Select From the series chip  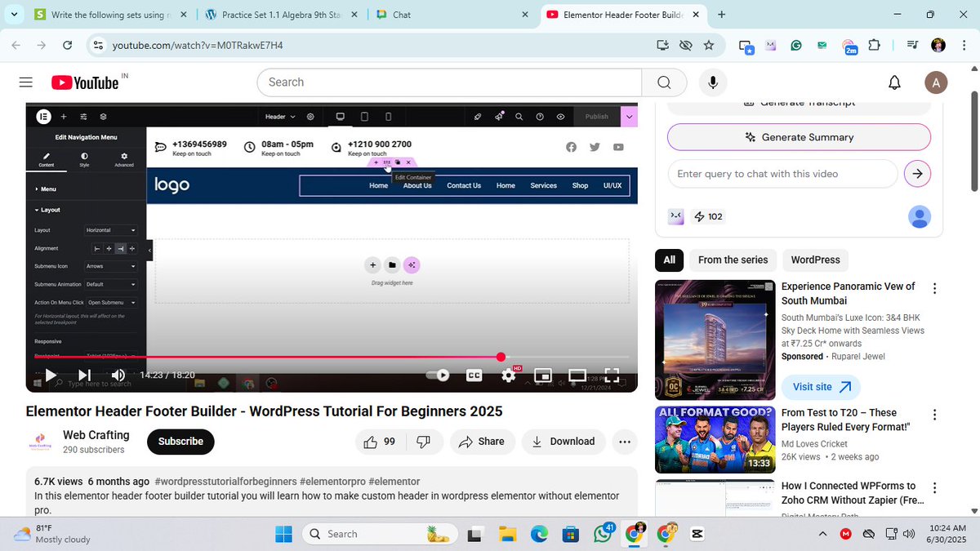coord(733,260)
